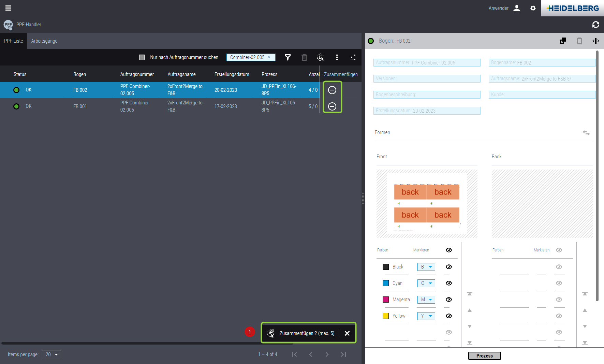Open the column settings sliders icon

point(353,57)
